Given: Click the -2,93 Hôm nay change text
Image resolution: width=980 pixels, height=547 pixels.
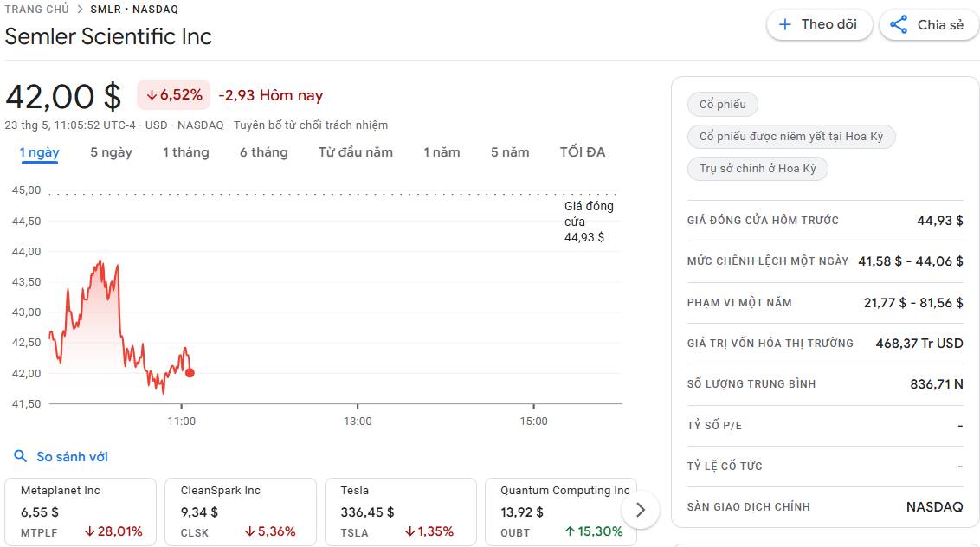Looking at the screenshot, I should [271, 96].
